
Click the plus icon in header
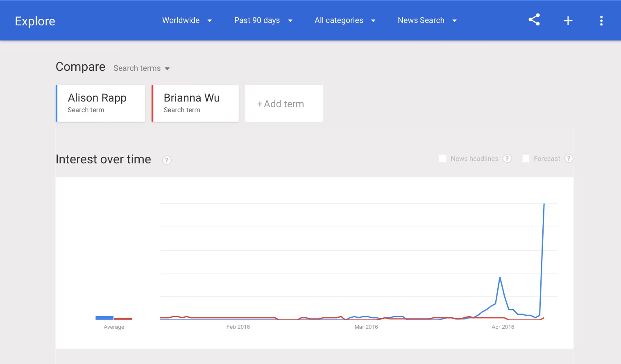568,20
